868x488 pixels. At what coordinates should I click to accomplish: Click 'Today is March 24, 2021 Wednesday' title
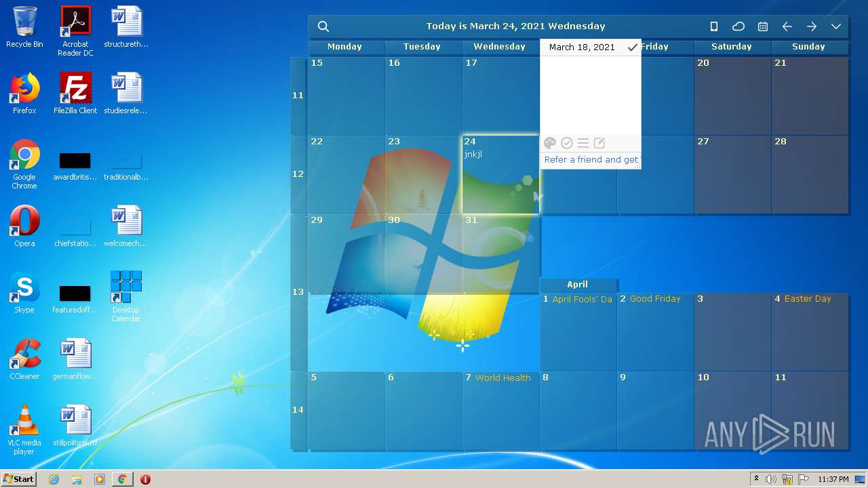tap(515, 26)
